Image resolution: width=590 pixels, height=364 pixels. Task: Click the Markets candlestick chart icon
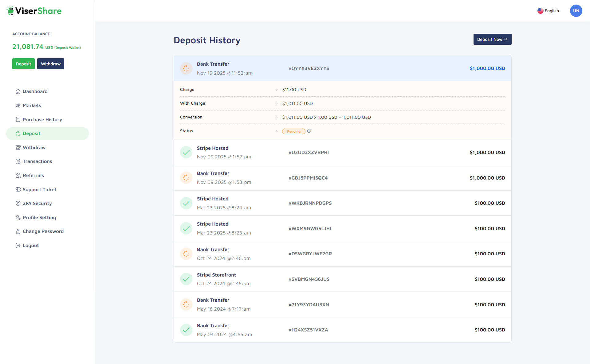click(18, 106)
